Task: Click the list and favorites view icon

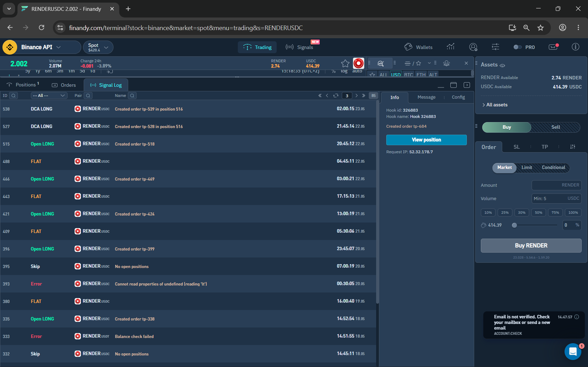Action: [x=413, y=63]
